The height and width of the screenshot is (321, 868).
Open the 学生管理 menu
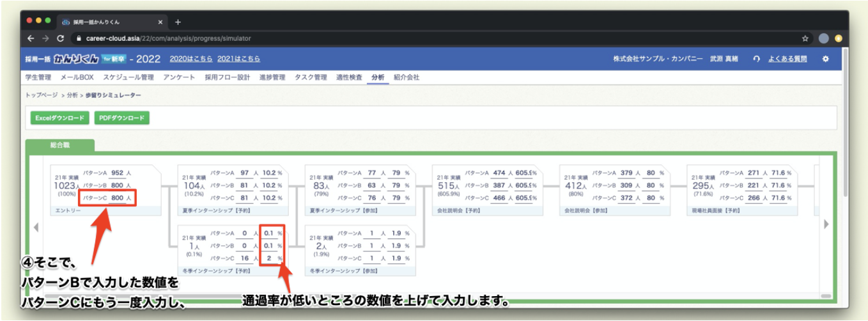coord(38,77)
